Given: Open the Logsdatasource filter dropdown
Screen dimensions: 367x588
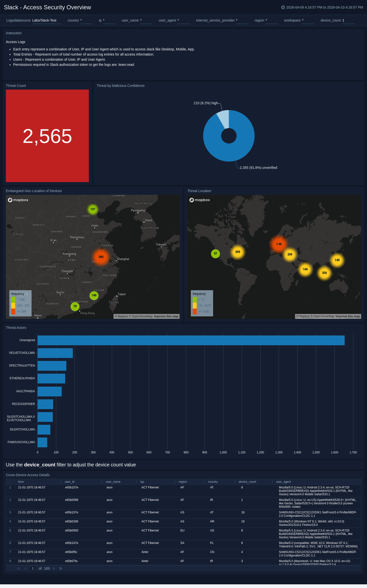Looking at the screenshot, I should pos(46,21).
